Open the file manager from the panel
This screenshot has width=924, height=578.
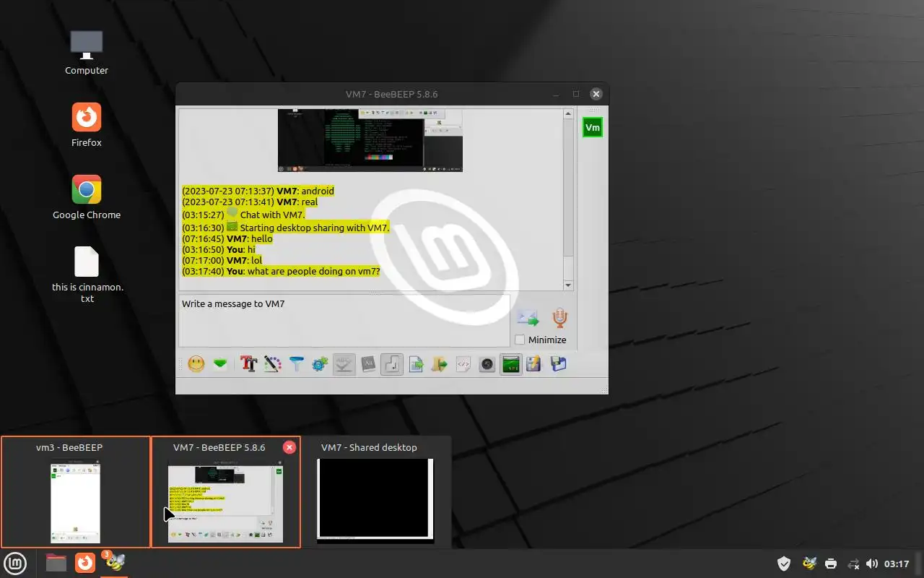[56, 563]
